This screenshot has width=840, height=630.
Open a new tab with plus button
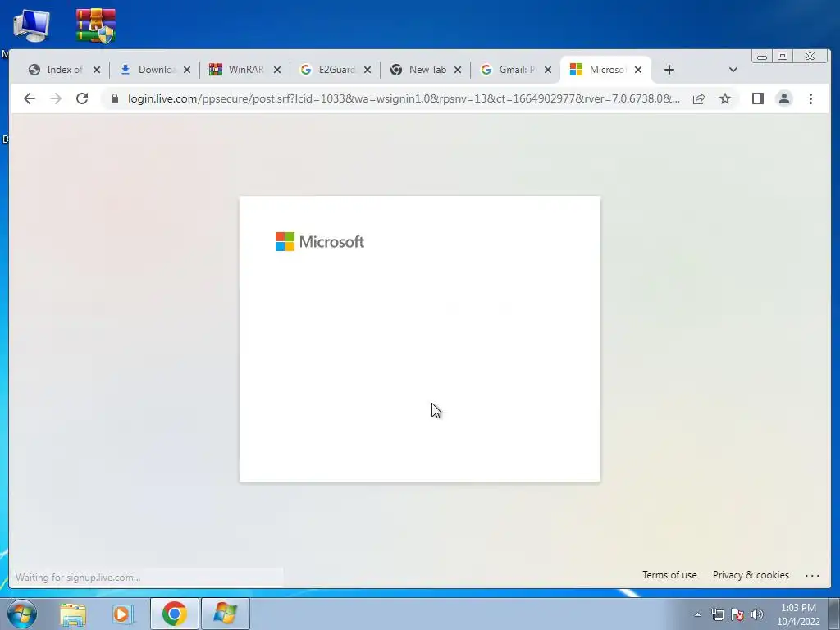(x=669, y=70)
